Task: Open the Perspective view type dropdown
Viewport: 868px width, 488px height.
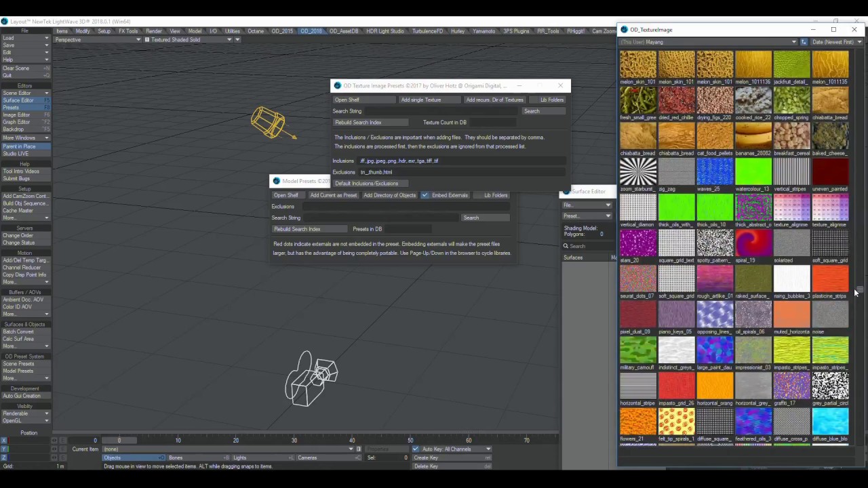Action: pos(98,40)
